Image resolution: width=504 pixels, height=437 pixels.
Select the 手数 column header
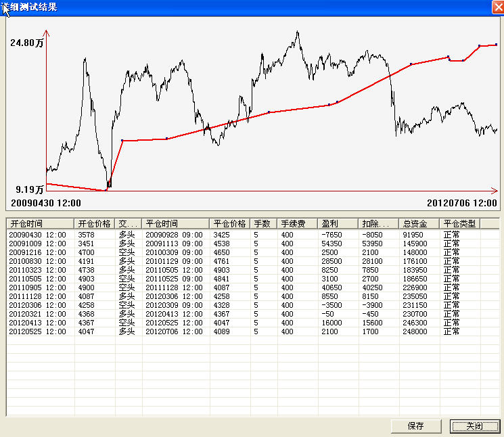pyautogui.click(x=263, y=223)
